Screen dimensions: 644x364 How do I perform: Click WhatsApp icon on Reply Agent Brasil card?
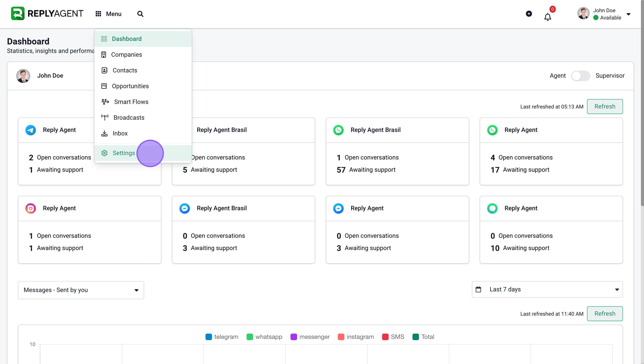(338, 130)
